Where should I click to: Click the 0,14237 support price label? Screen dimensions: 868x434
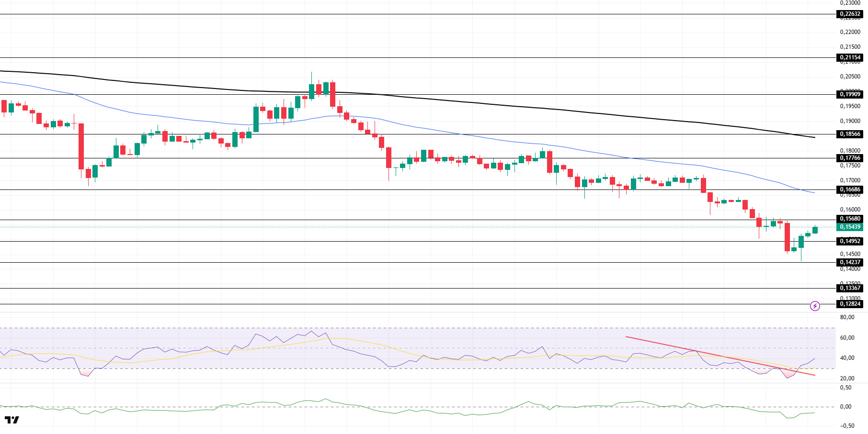click(850, 262)
